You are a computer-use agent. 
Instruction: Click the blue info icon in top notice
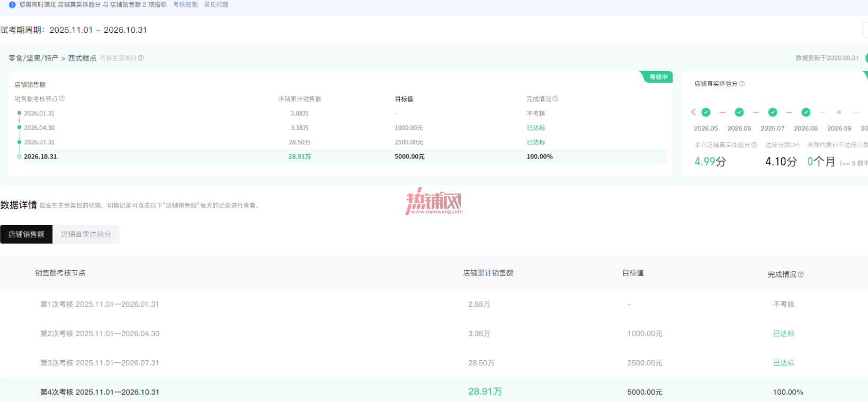click(12, 5)
